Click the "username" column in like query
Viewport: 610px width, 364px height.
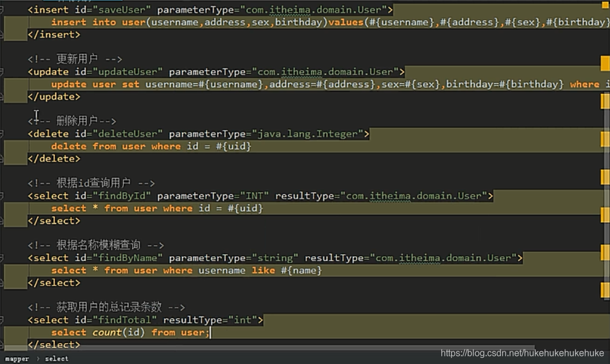click(x=222, y=271)
